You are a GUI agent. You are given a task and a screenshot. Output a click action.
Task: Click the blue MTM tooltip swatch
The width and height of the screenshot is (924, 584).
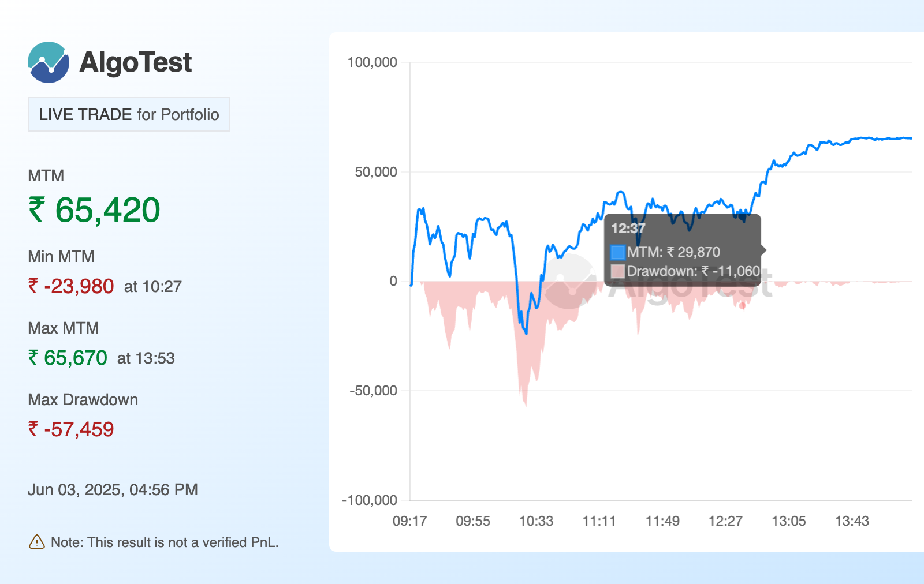[x=617, y=252]
